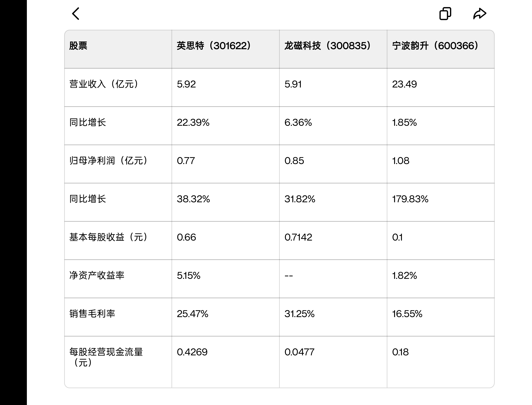
Task: Select the 0.7142 earnings per share cell
Action: 298,237
